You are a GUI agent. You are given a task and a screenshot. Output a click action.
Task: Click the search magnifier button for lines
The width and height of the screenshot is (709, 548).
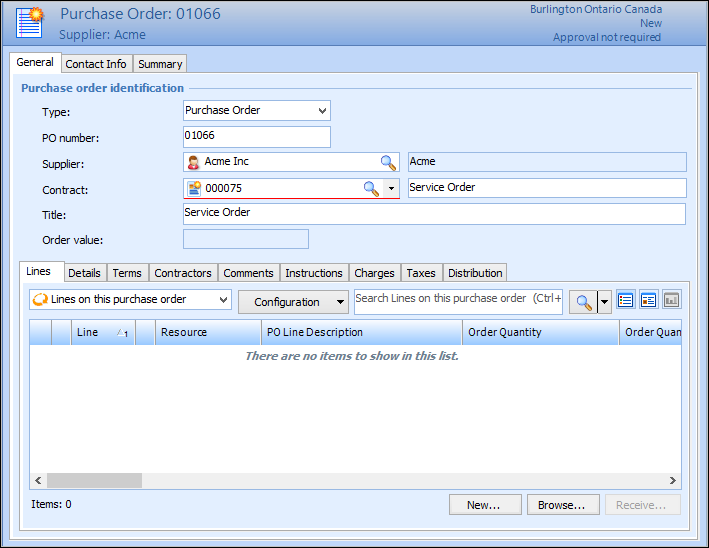(583, 302)
